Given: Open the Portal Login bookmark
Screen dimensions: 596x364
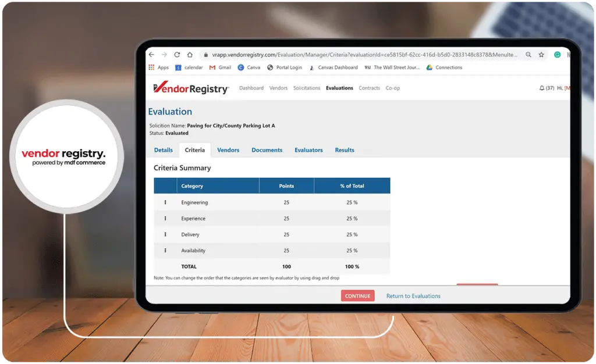Looking at the screenshot, I should coord(284,67).
